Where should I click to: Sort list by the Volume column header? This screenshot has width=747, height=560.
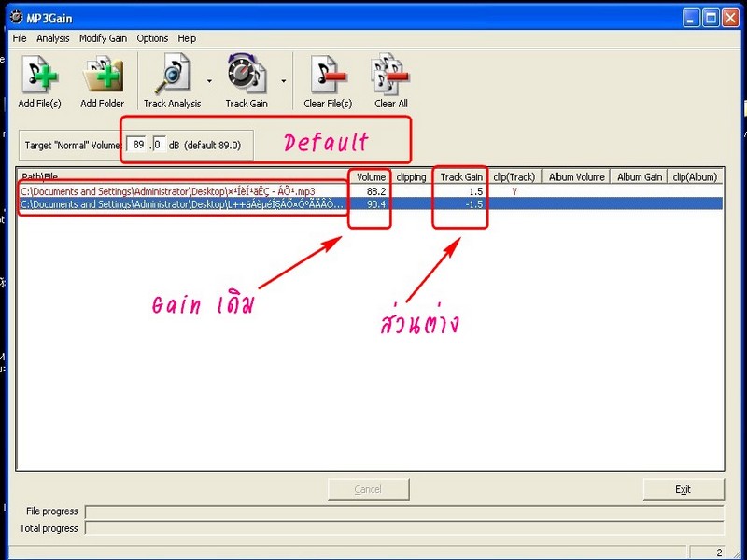[371, 177]
